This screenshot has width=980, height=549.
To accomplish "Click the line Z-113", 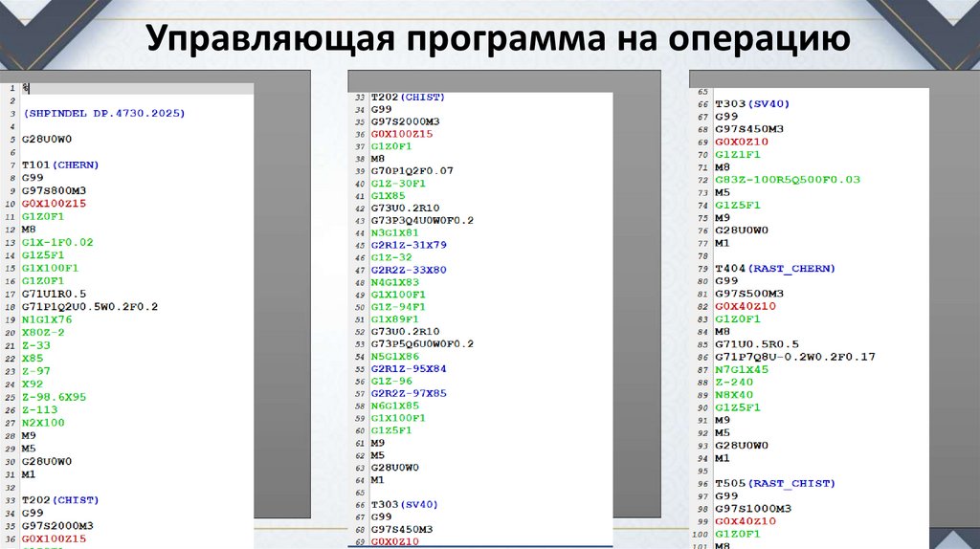I will [39, 409].
